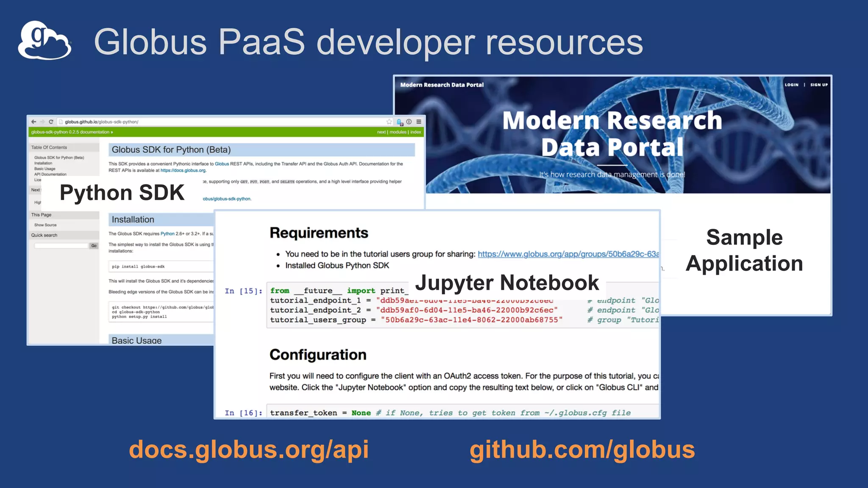Image resolution: width=868 pixels, height=488 pixels.
Task: Open the https://docs.globus.org link
Action: 183,170
